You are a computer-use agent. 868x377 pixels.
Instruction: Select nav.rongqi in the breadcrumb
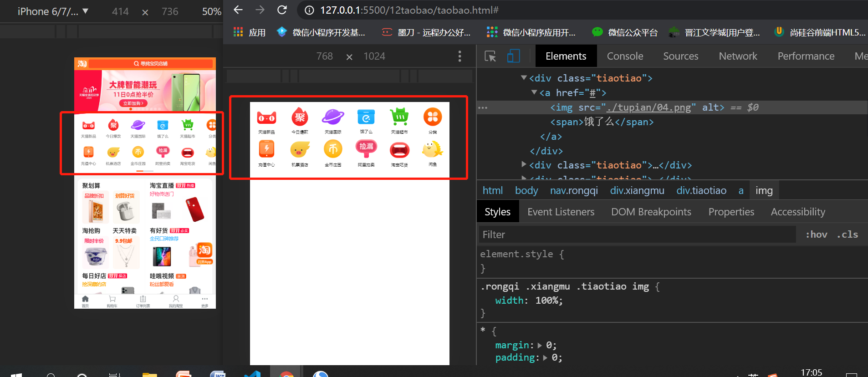(574, 190)
